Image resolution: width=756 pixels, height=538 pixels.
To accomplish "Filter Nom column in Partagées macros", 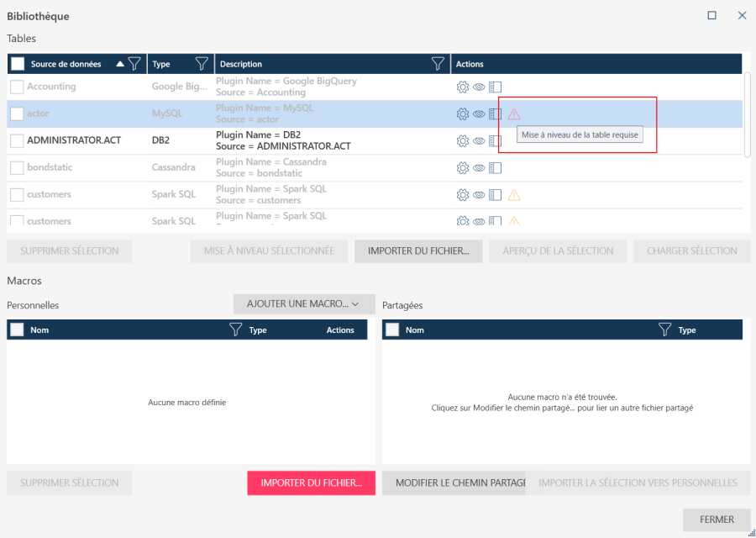I will pyautogui.click(x=664, y=330).
